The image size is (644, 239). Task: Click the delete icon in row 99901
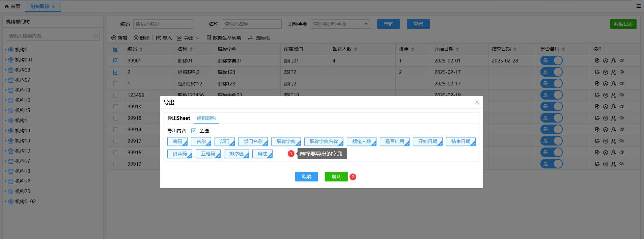[606, 61]
